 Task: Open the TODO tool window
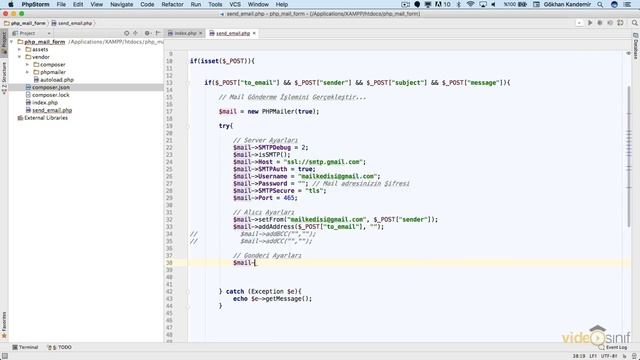pos(60,347)
